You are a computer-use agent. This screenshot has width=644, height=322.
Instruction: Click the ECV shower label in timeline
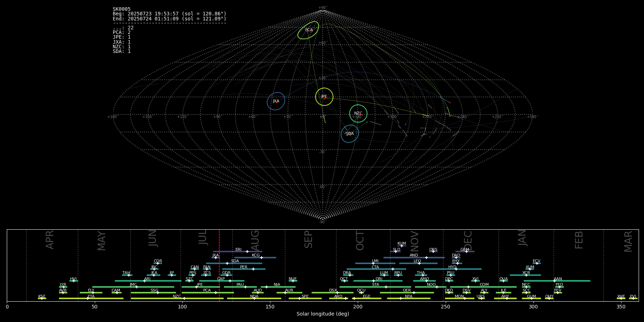[x=536, y=261]
